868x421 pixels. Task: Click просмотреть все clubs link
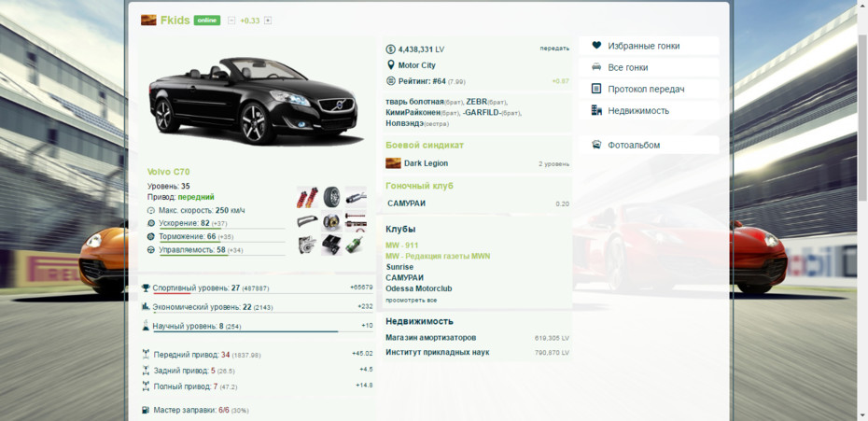point(412,301)
